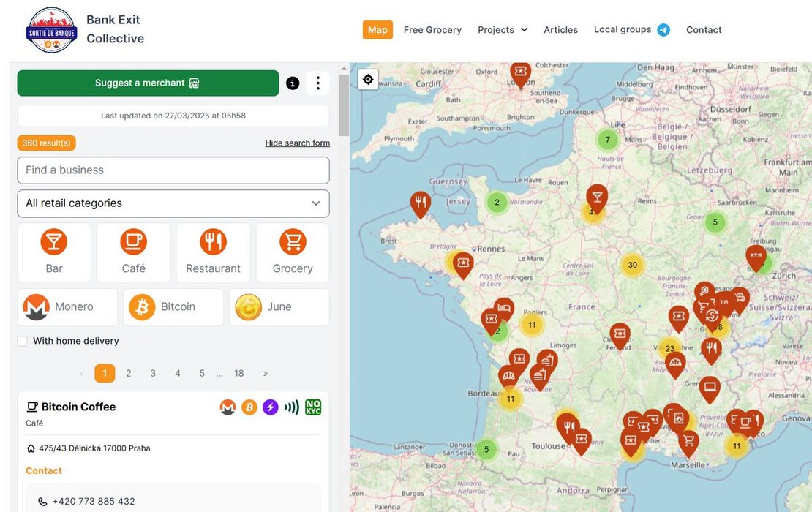Click the sidebar vertical scrollbar
The width and height of the screenshot is (812, 512).
(x=344, y=105)
